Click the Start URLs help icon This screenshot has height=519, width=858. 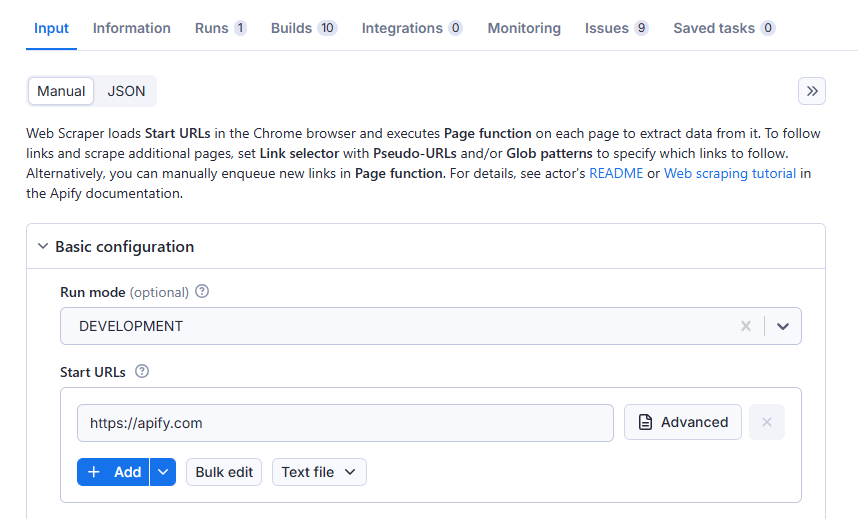tap(142, 372)
